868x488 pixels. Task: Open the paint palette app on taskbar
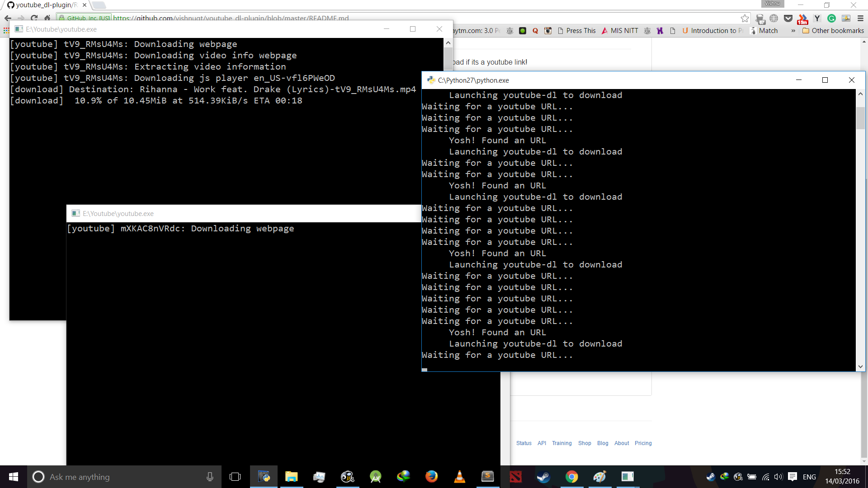click(600, 477)
